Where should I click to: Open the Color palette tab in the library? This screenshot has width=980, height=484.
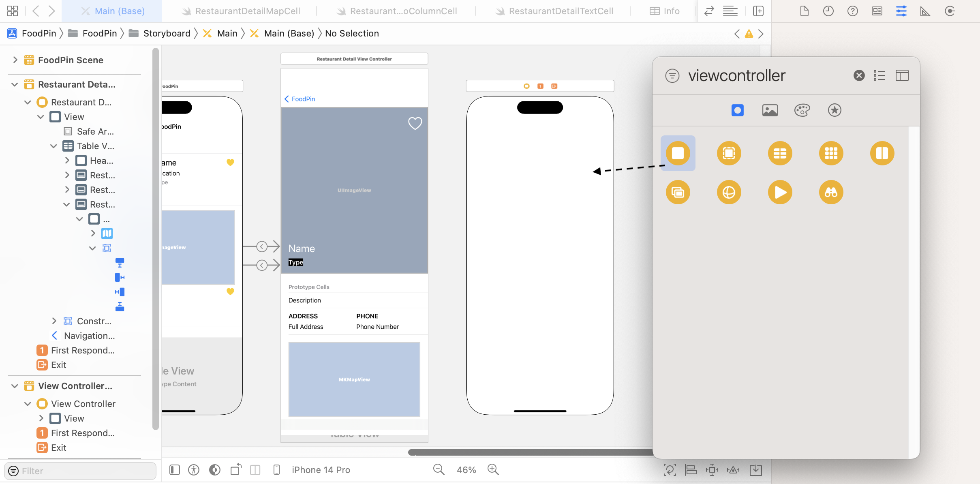coord(802,110)
